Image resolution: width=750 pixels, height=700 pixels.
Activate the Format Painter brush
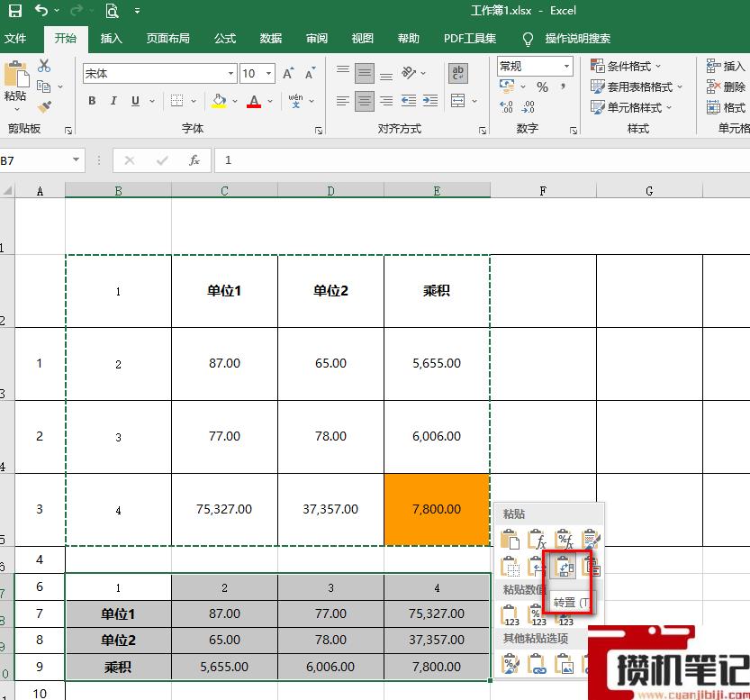[x=44, y=107]
